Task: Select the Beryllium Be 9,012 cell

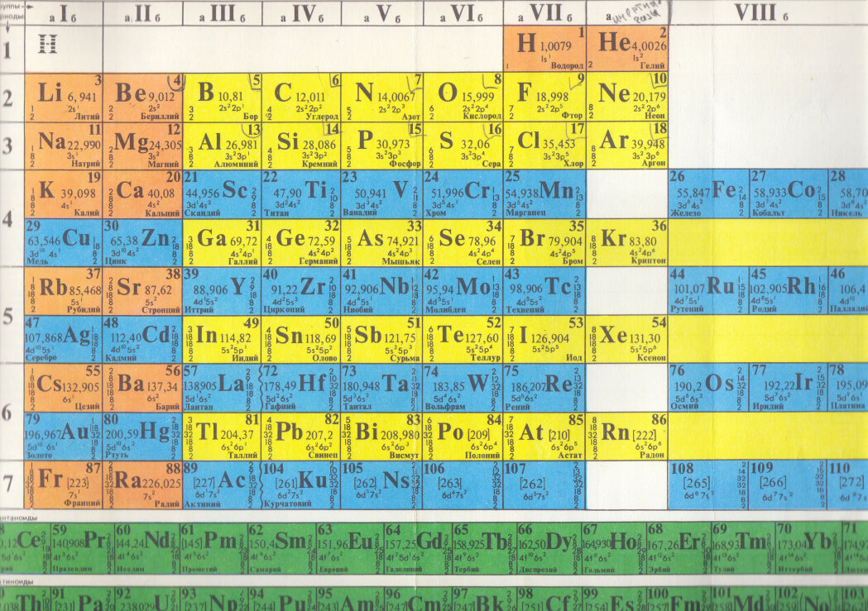Action: [x=143, y=98]
